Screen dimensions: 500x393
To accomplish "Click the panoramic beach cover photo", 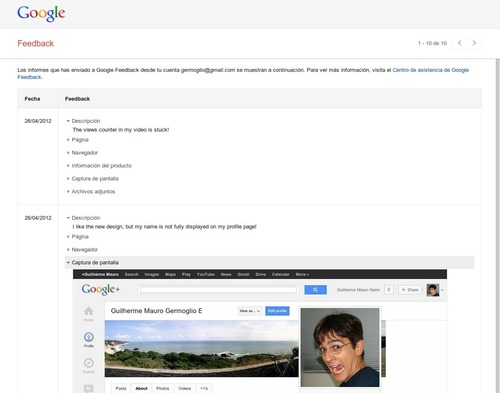I will pyautogui.click(x=201, y=348).
